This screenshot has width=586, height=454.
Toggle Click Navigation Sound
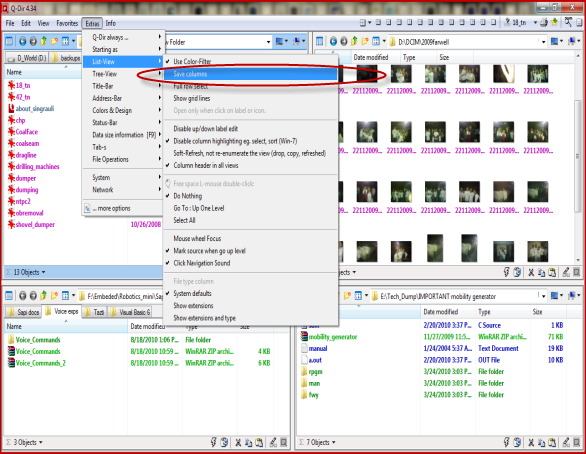[251, 263]
